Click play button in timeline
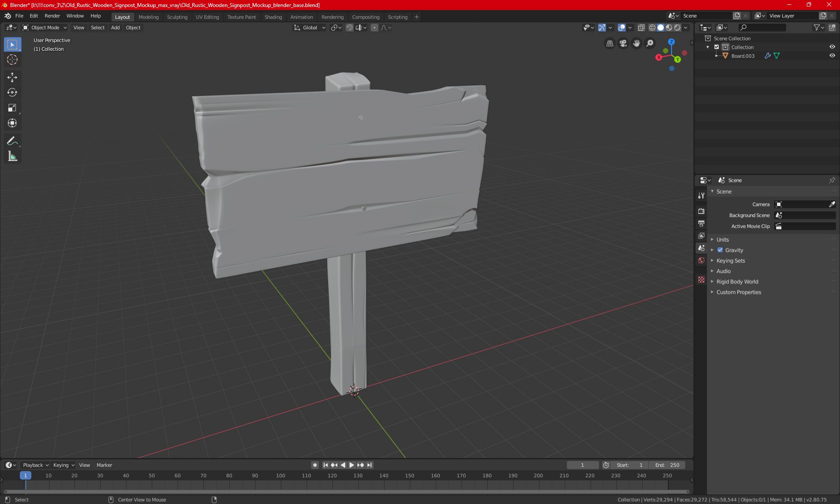 [351, 465]
